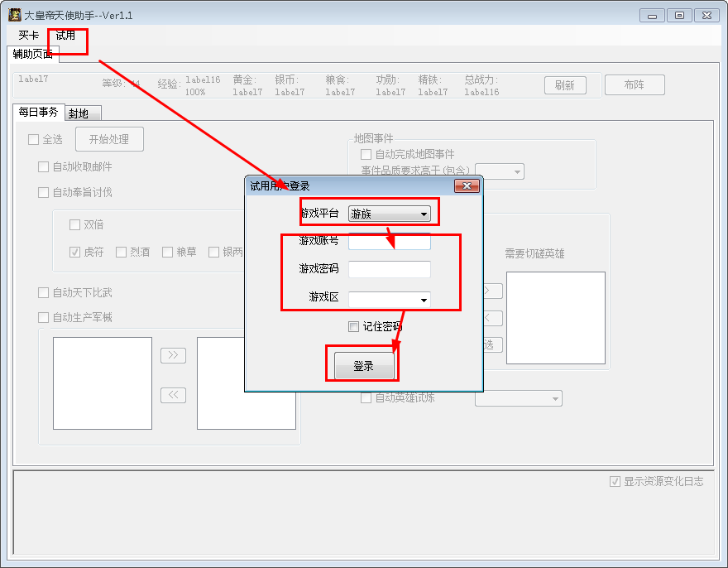The height and width of the screenshot is (568, 728).
Task: Switch to the 封地 tab
Action: coord(79,113)
